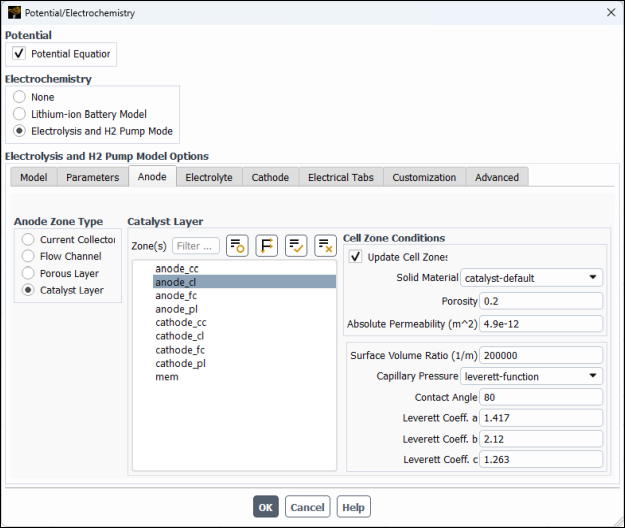
Task: Switch to the Model tab
Action: pos(34,177)
